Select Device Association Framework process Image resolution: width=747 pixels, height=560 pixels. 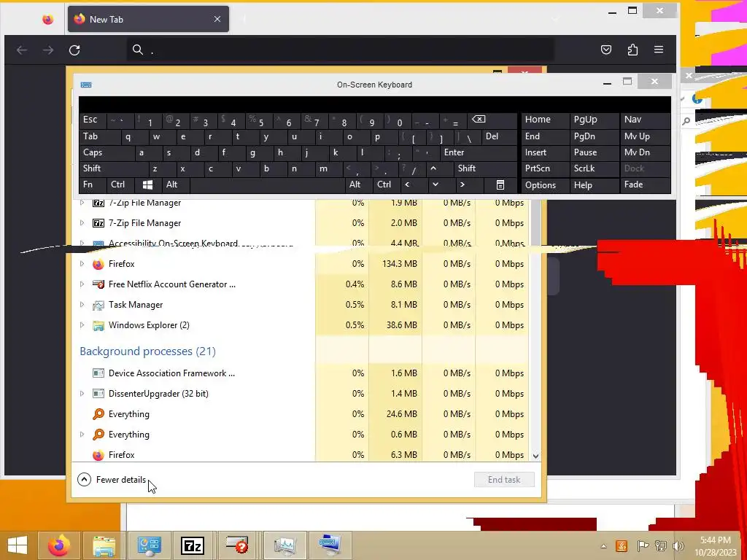tap(300, 373)
